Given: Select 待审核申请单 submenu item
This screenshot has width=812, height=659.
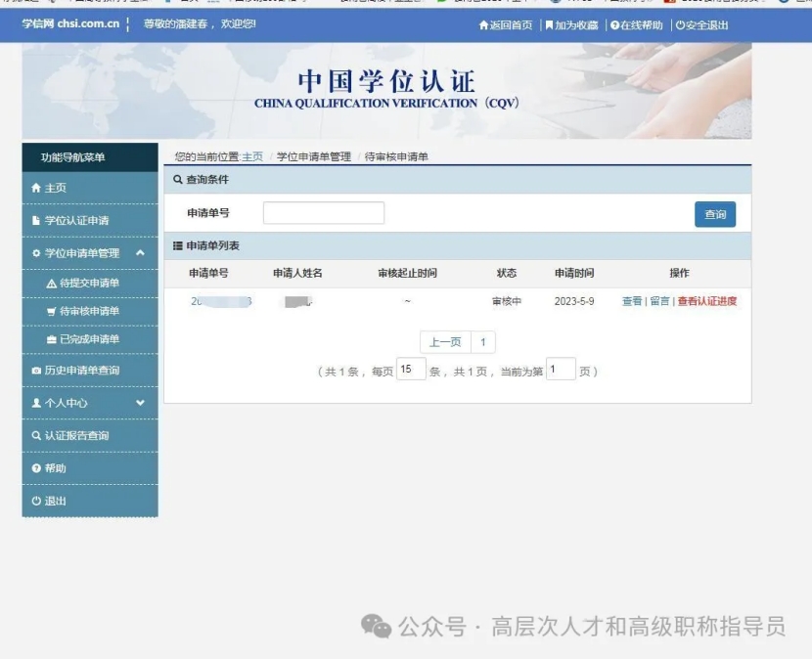Looking at the screenshot, I should pyautogui.click(x=90, y=311).
